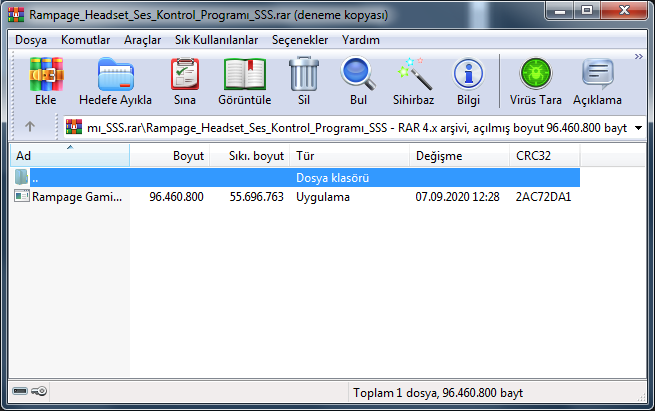Click the Uygulama type cell
The height and width of the screenshot is (411, 655).
click(x=323, y=197)
